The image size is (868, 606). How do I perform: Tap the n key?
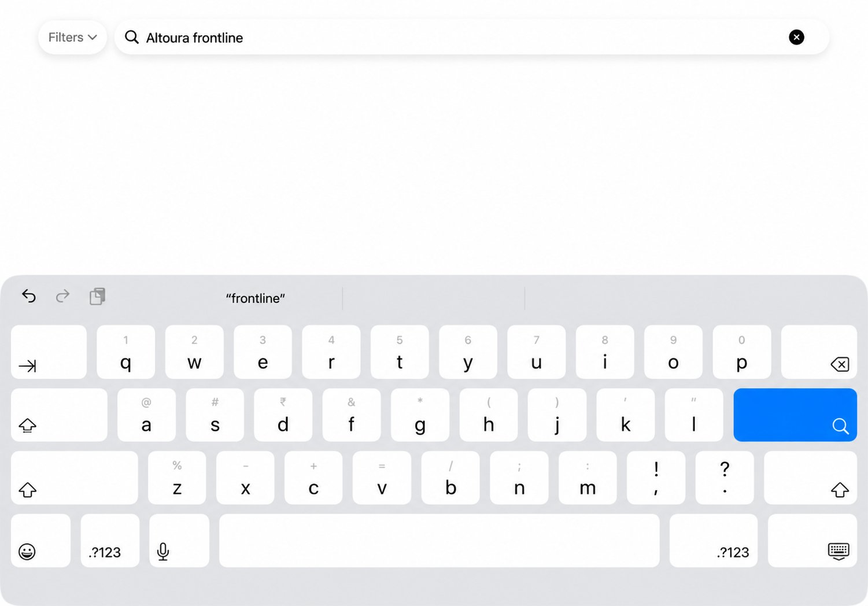519,478
